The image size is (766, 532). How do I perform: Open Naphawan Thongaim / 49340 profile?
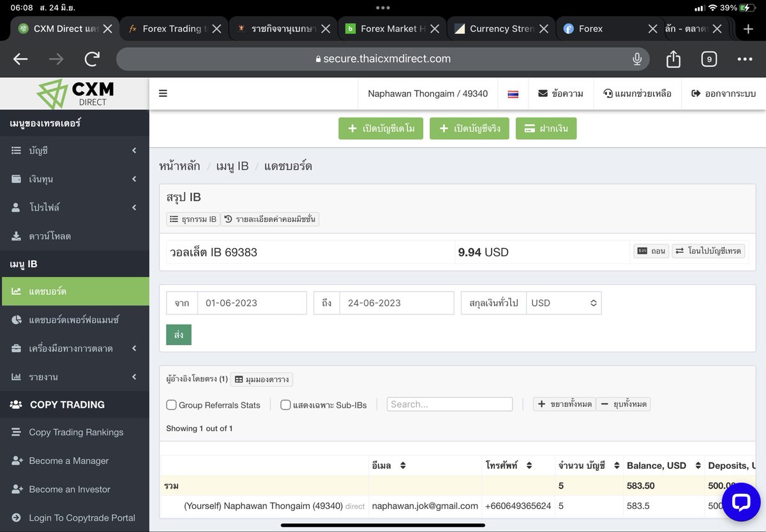click(x=428, y=94)
